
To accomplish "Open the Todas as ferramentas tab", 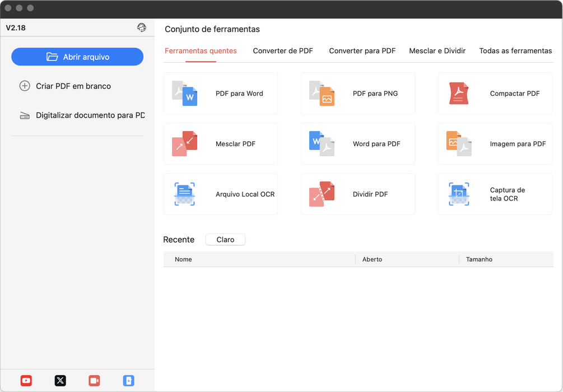I will point(515,50).
